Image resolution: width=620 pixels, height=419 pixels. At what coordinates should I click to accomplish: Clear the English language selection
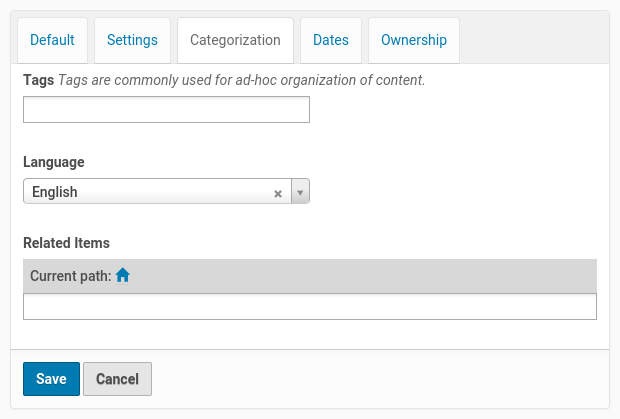tap(278, 193)
